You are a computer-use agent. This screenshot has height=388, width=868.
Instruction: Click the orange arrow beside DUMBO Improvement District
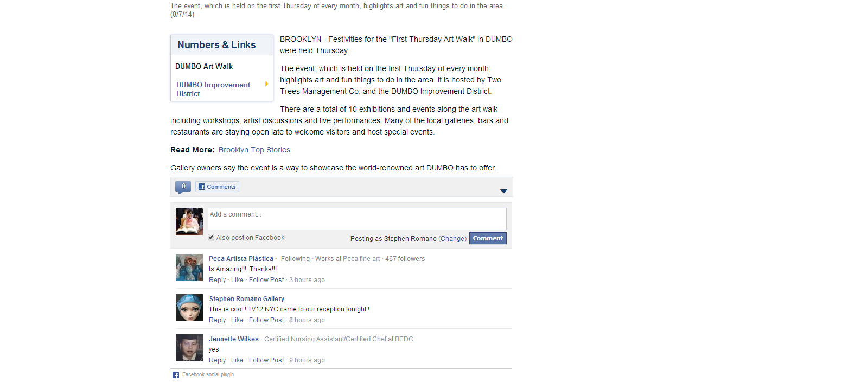(x=266, y=84)
